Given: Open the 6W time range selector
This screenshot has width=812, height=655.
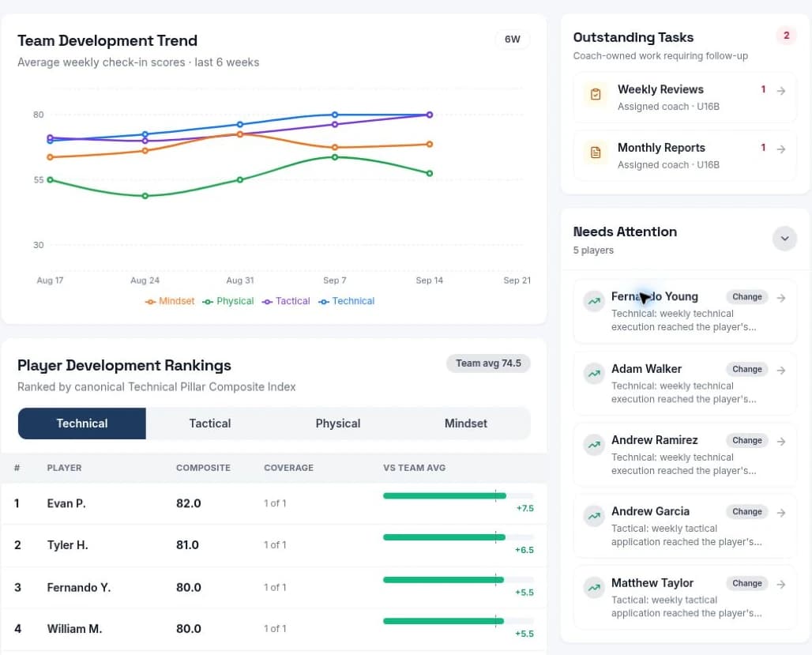Looking at the screenshot, I should (512, 40).
